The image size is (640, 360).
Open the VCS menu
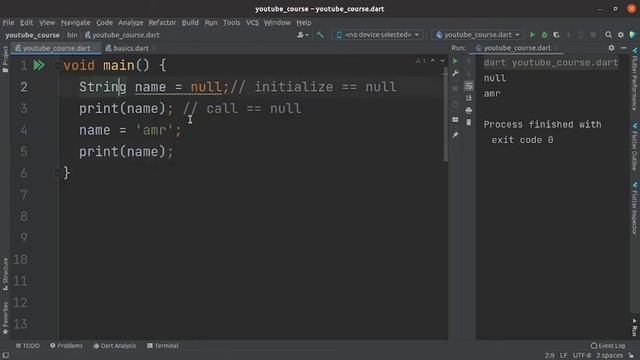pos(252,22)
